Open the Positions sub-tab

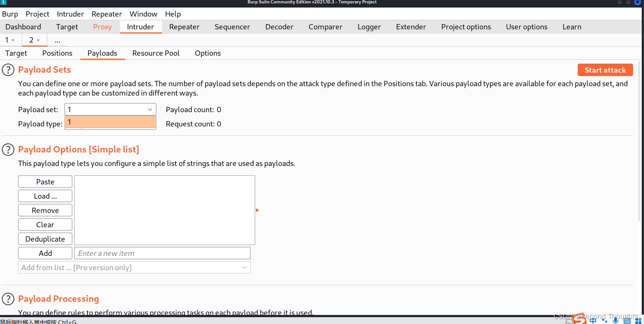click(57, 53)
